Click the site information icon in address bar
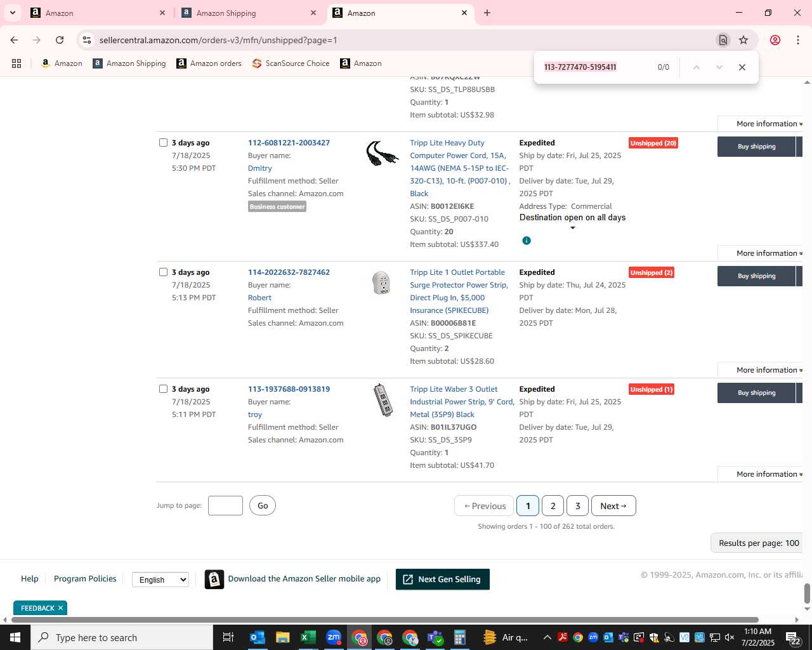812x650 pixels. click(87, 40)
